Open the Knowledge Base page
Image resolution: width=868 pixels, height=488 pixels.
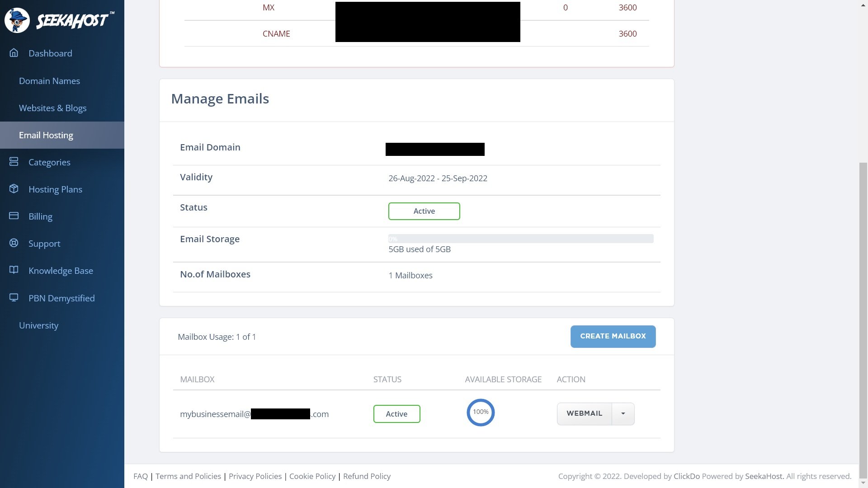(x=61, y=271)
